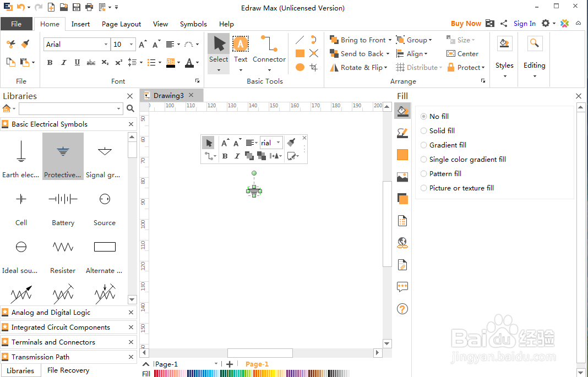Pick the ellipse shape tool
588x377 pixels.
(300, 68)
